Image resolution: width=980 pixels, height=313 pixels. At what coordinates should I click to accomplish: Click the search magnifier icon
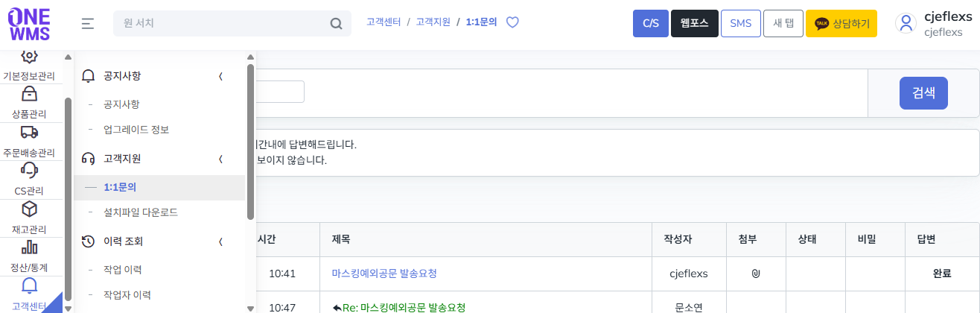coord(336,24)
